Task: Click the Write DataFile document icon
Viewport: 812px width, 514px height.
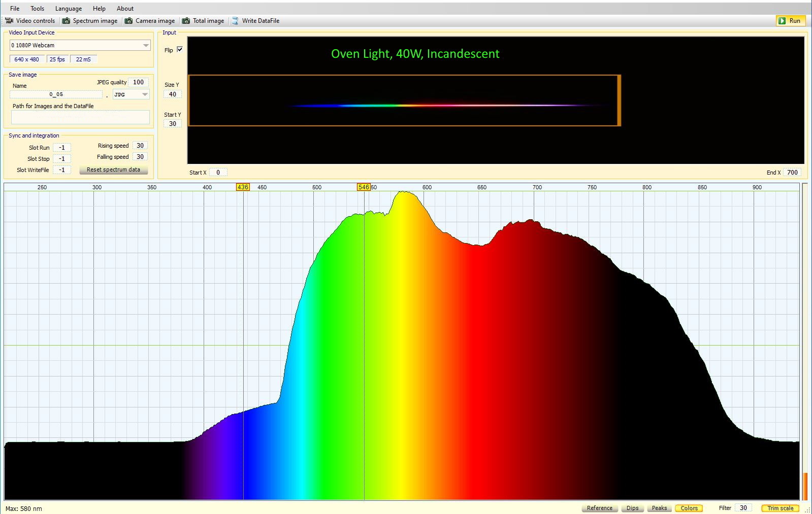Action: [235, 21]
